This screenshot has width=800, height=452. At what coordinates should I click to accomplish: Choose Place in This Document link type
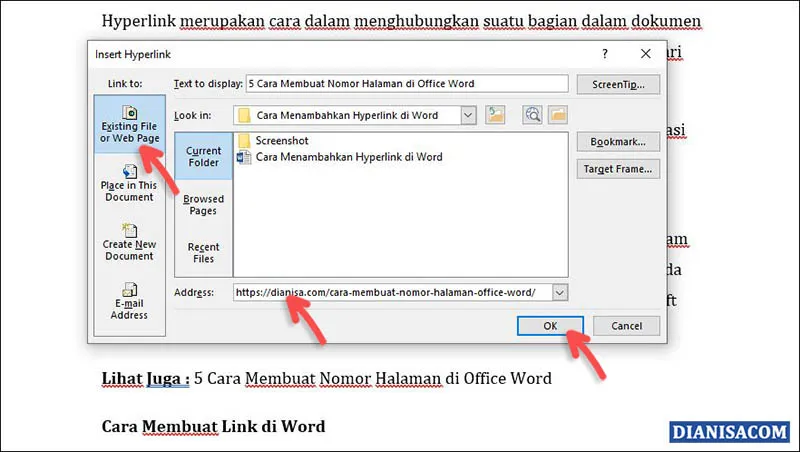129,184
